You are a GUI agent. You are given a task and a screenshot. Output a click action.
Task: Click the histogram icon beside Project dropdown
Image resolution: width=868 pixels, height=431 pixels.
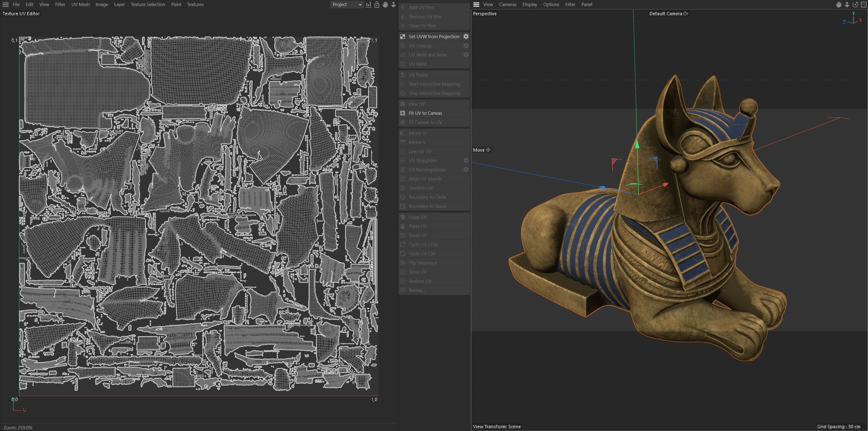point(368,4)
